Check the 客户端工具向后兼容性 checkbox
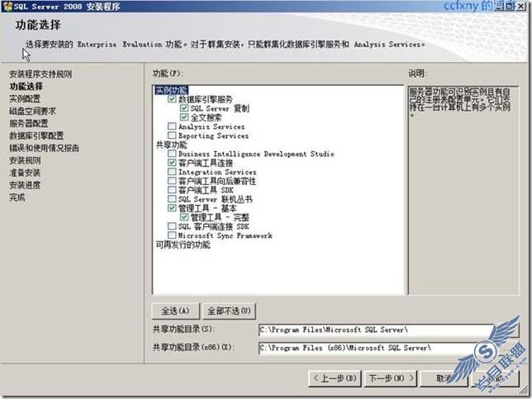Viewport: 532px width, 399px height. click(x=172, y=181)
